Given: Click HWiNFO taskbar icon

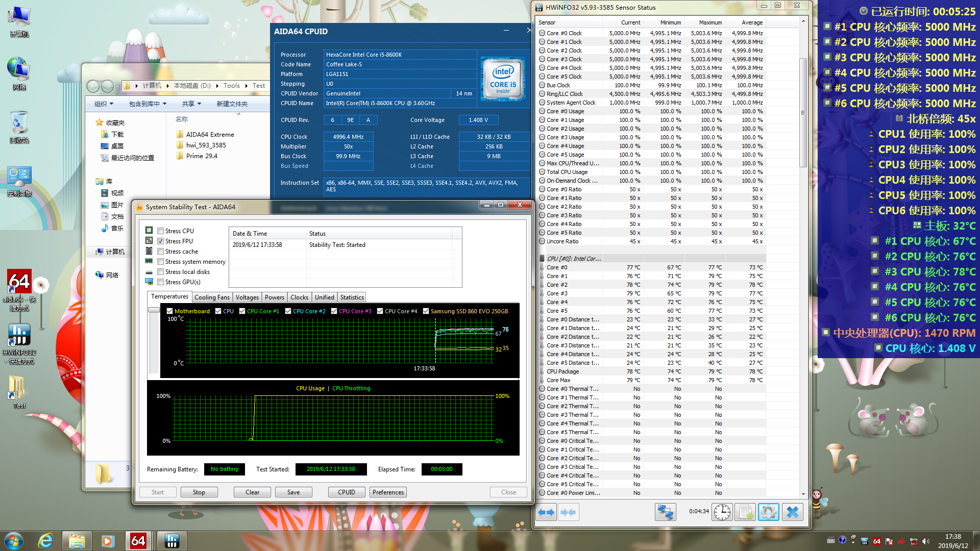Looking at the screenshot, I should 171,541.
